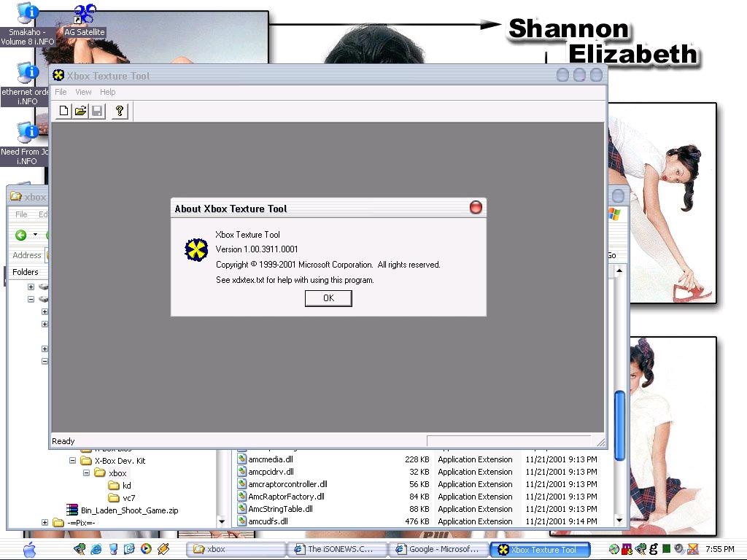The width and height of the screenshot is (747, 560).
Task: Click the 228 KB size cell
Action: (x=417, y=459)
